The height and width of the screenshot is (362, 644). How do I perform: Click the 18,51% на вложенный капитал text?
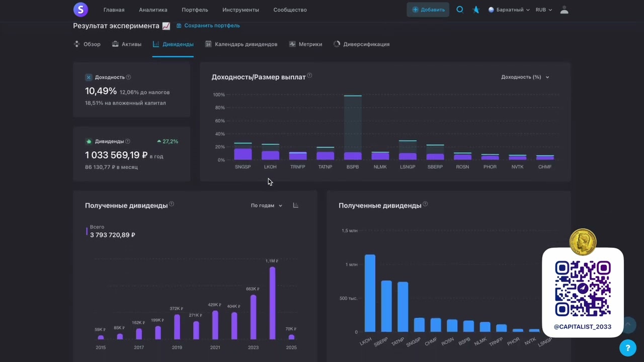[125, 103]
